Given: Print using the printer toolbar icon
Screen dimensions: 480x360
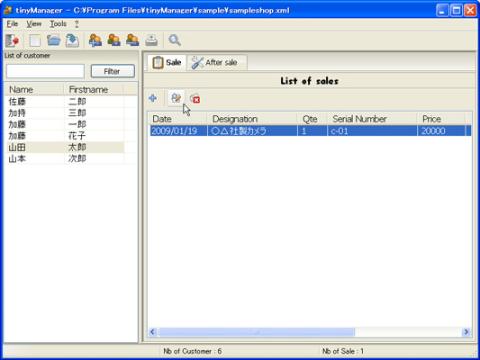Looking at the screenshot, I should pos(151,40).
